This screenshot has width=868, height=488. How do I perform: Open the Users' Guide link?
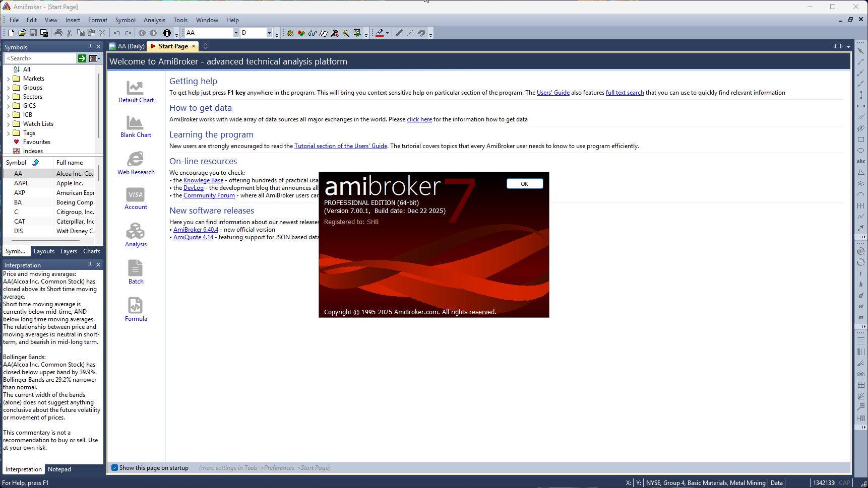[x=553, y=93]
